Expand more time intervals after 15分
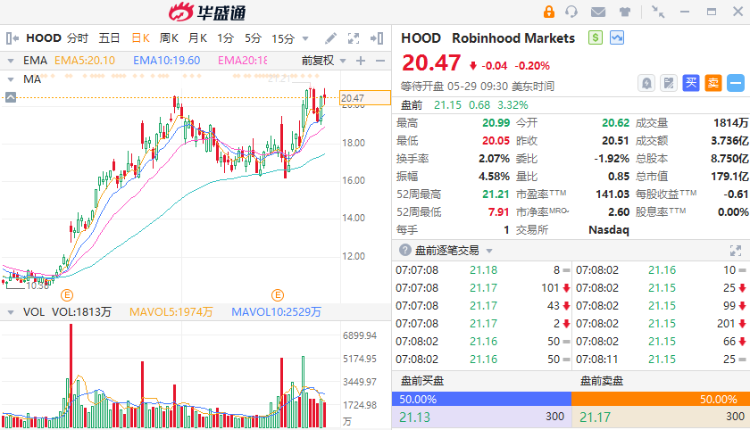Image resolution: width=750 pixels, height=430 pixels. [305, 38]
